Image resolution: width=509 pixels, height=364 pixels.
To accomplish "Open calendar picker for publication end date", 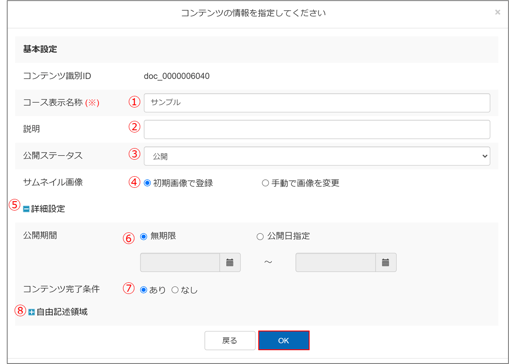I will [x=386, y=262].
